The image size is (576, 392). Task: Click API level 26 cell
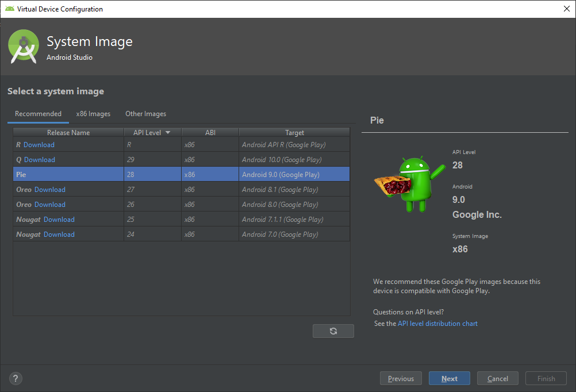[152, 204]
